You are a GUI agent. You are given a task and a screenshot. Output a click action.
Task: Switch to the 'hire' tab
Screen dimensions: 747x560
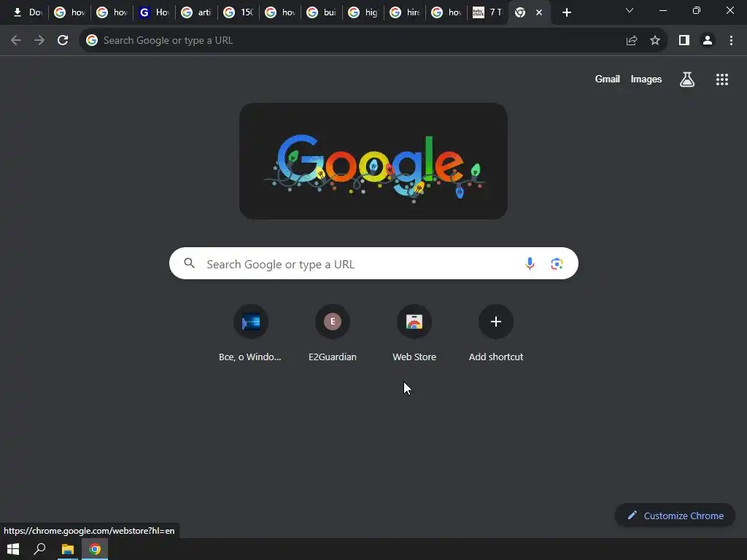tap(404, 12)
